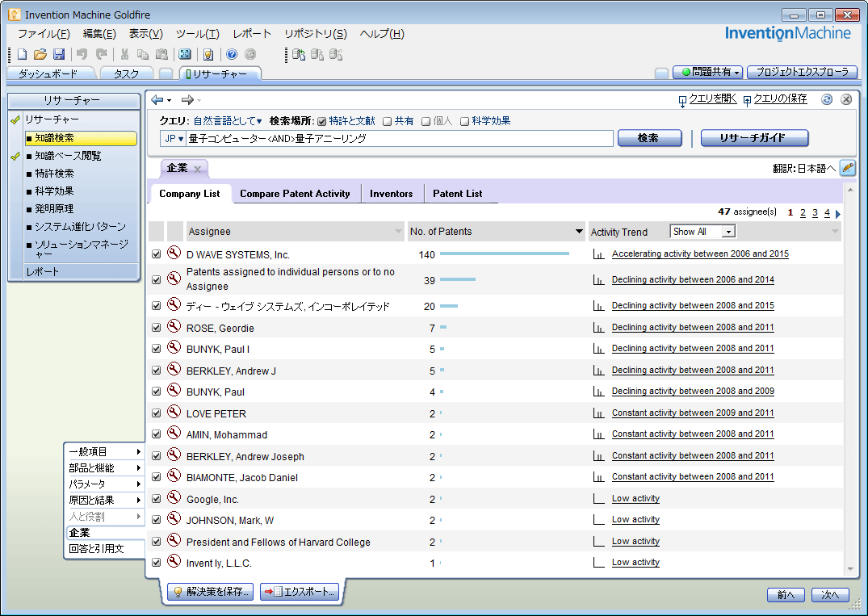Uncheck the BERKLEY, Andrew J row checkbox
This screenshot has width=868, height=616.
click(x=156, y=371)
